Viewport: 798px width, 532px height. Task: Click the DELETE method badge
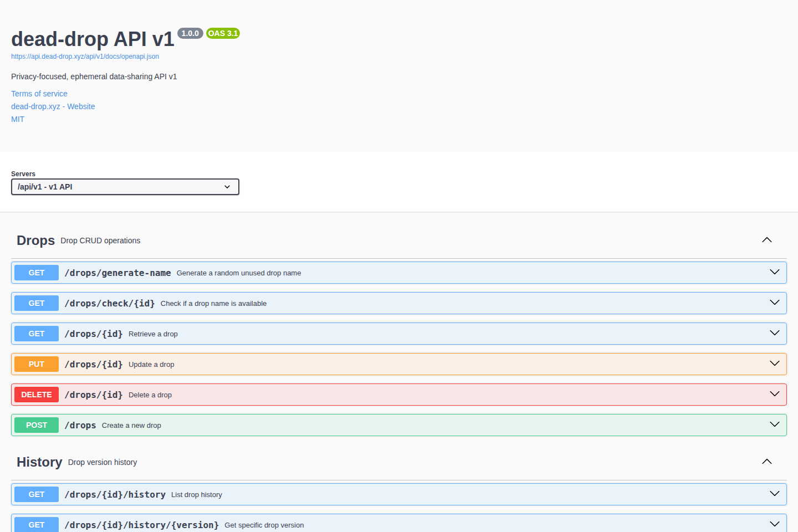click(37, 395)
